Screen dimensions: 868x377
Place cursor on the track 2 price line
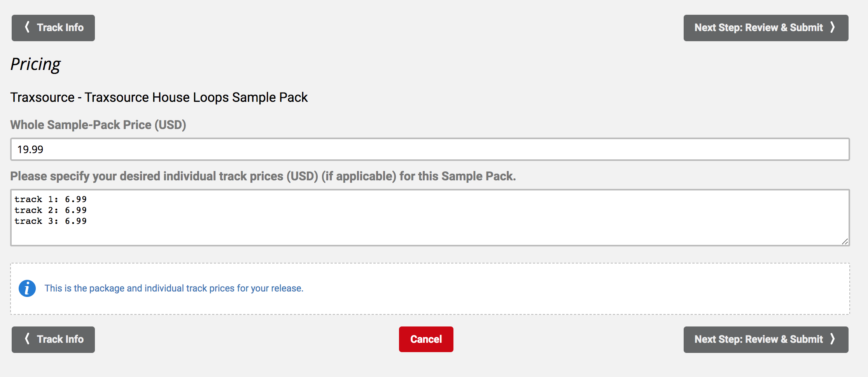click(51, 210)
